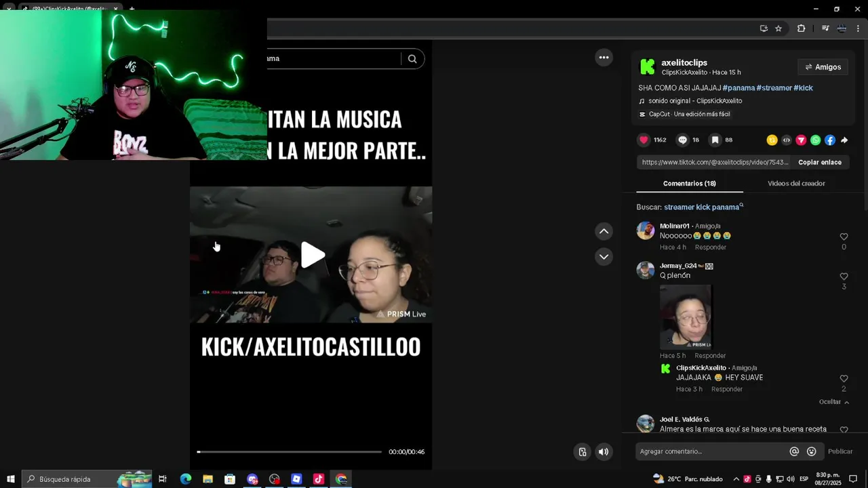This screenshot has height=488, width=868.
Task: Share the video on WhatsApp
Action: (x=815, y=140)
